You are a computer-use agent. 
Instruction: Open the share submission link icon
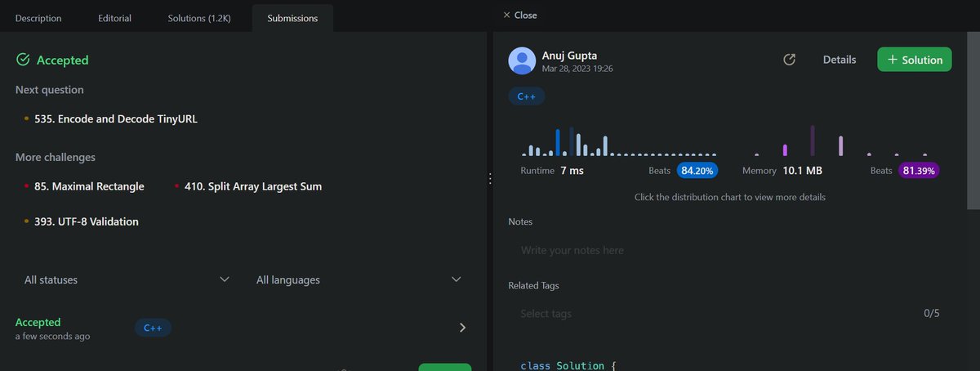pyautogui.click(x=789, y=60)
